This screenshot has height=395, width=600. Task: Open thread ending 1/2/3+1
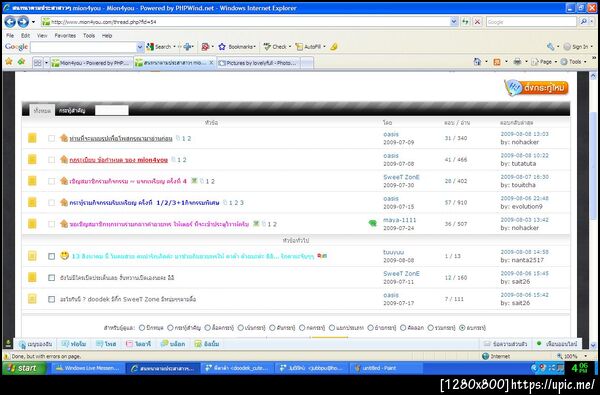point(144,203)
